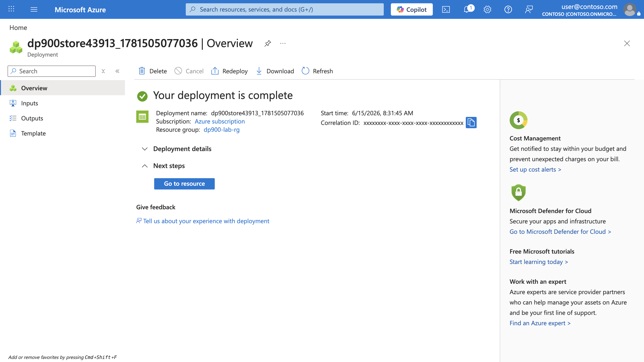The width and height of the screenshot is (644, 362).
Task: Open the more options ellipsis
Action: pyautogui.click(x=283, y=43)
